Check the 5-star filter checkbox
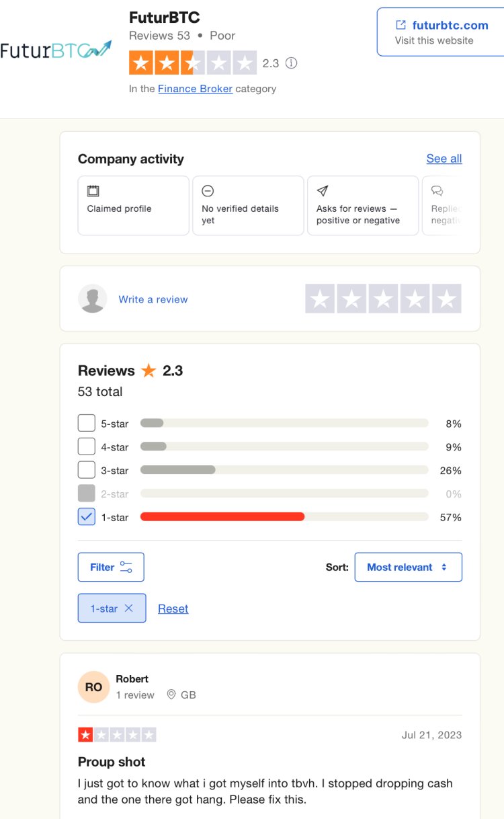This screenshot has width=504, height=819. pyautogui.click(x=87, y=424)
